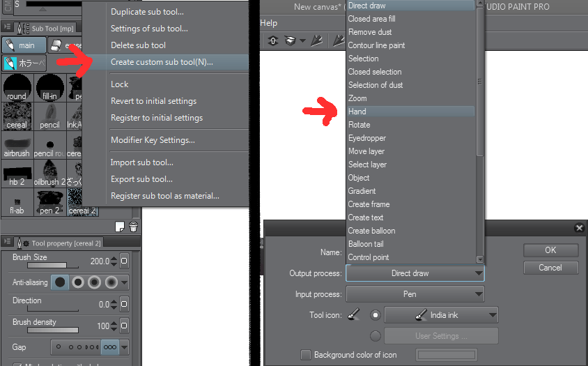Click Cancel in the custom sub tool dialog
This screenshot has width=588, height=366.
(x=550, y=268)
